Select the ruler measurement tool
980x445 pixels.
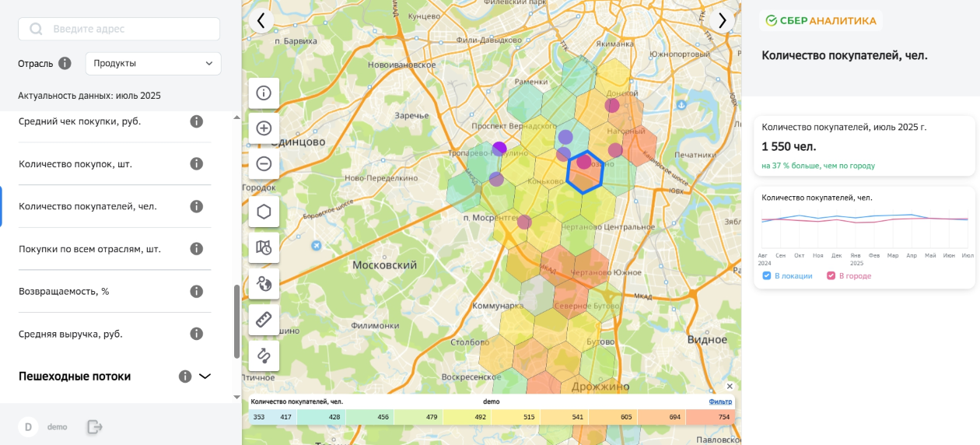pyautogui.click(x=264, y=320)
